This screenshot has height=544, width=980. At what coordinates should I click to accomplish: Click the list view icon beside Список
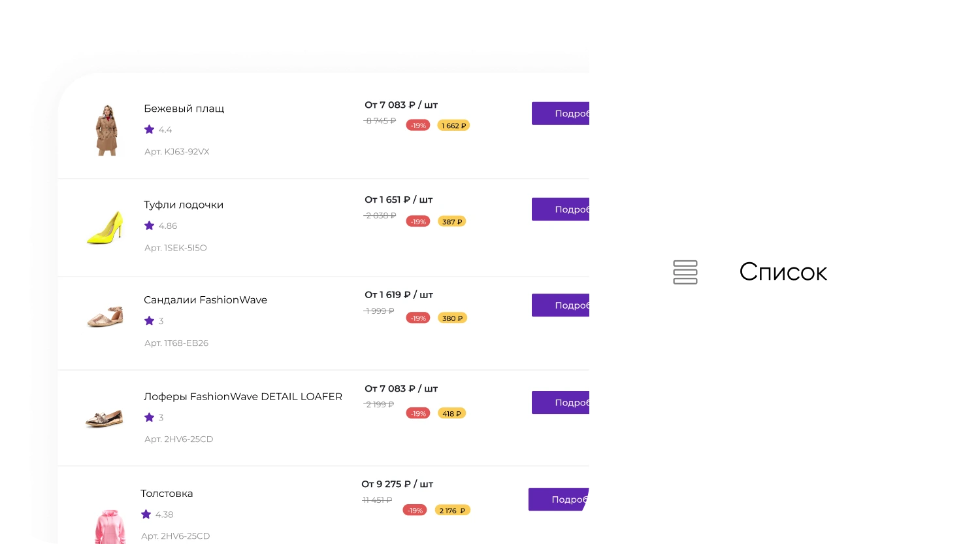[x=685, y=272]
